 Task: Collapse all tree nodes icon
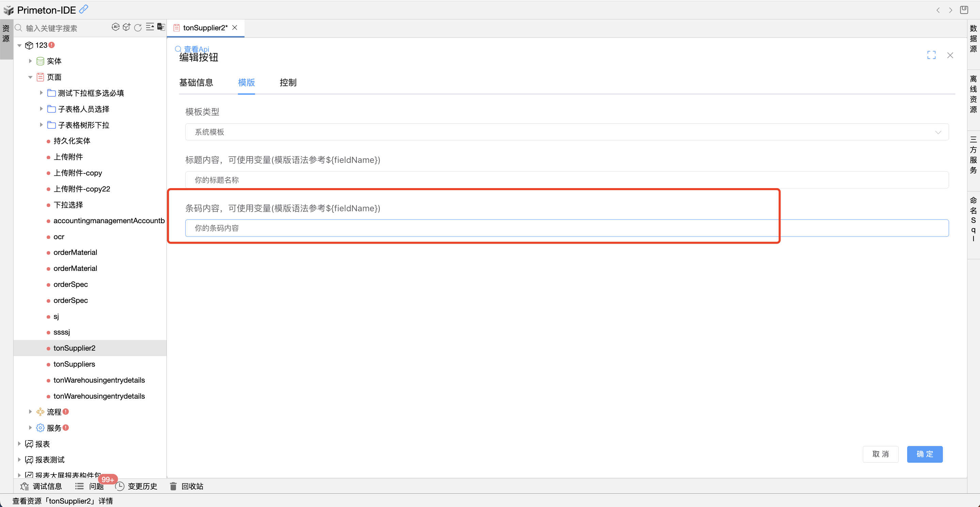[150, 27]
